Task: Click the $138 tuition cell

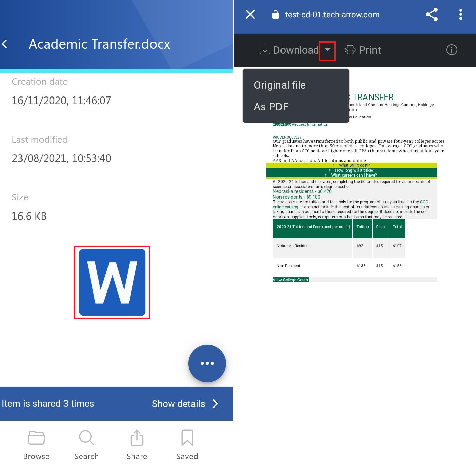Action: (x=361, y=266)
